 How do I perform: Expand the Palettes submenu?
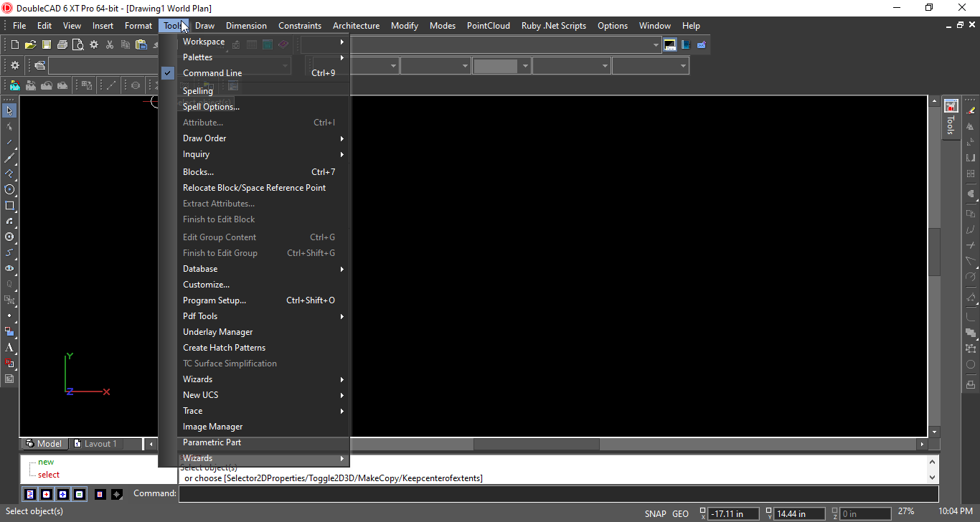coord(254,57)
